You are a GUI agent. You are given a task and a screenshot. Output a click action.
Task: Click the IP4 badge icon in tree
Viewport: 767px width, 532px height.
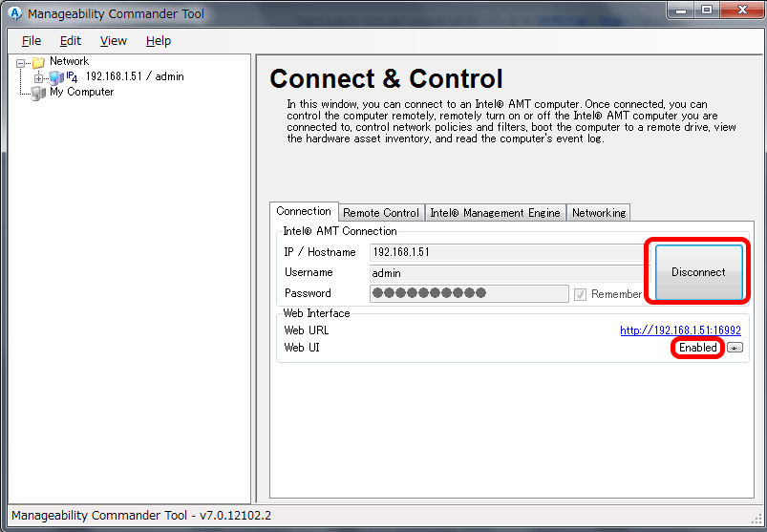coord(72,76)
